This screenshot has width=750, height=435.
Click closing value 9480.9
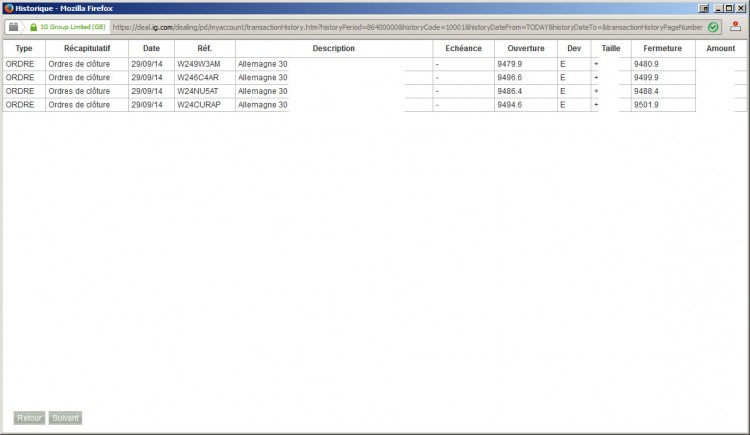click(x=646, y=64)
